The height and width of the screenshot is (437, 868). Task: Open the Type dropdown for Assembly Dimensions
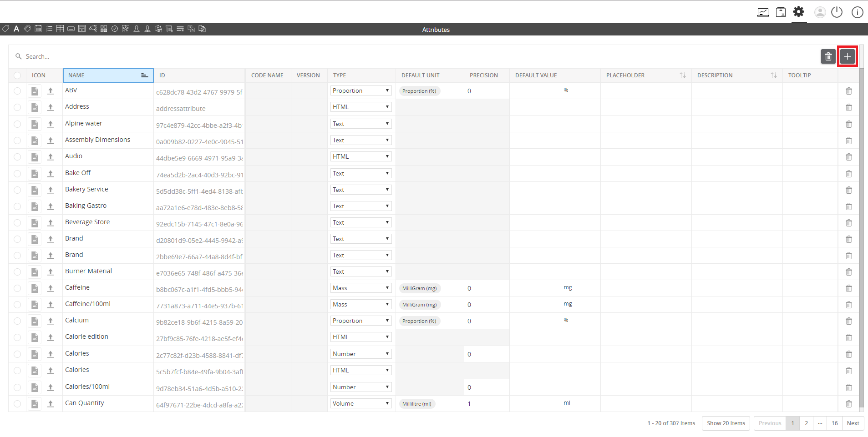tap(361, 140)
